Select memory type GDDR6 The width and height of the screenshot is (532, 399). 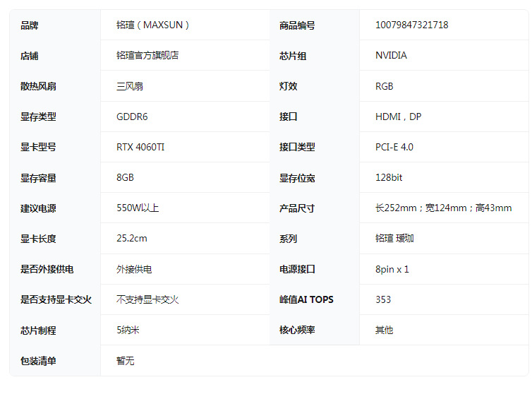click(x=132, y=117)
